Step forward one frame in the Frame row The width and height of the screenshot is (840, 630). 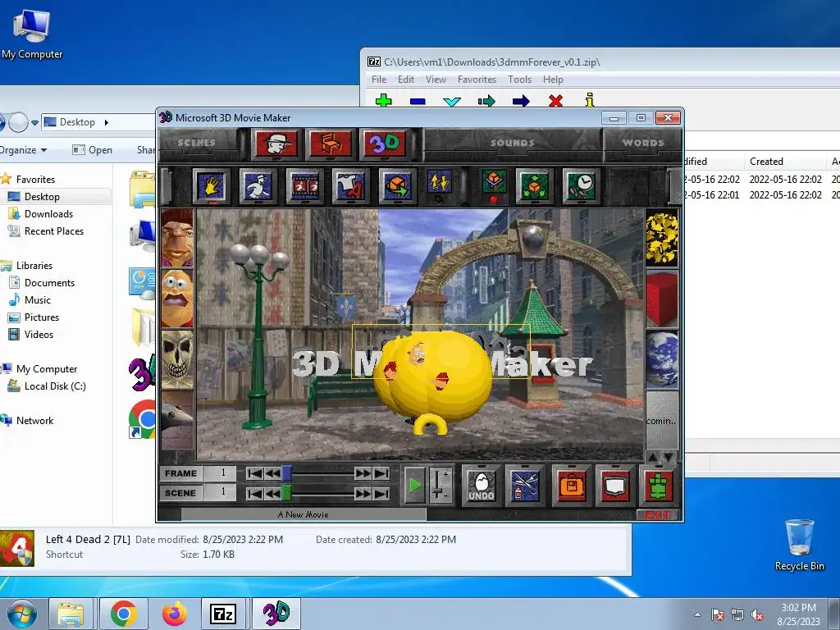[363, 473]
